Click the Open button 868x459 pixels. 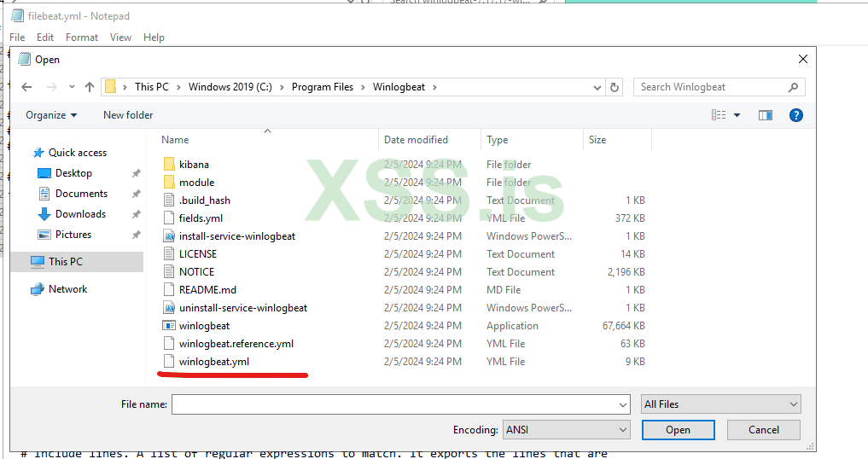click(x=679, y=430)
